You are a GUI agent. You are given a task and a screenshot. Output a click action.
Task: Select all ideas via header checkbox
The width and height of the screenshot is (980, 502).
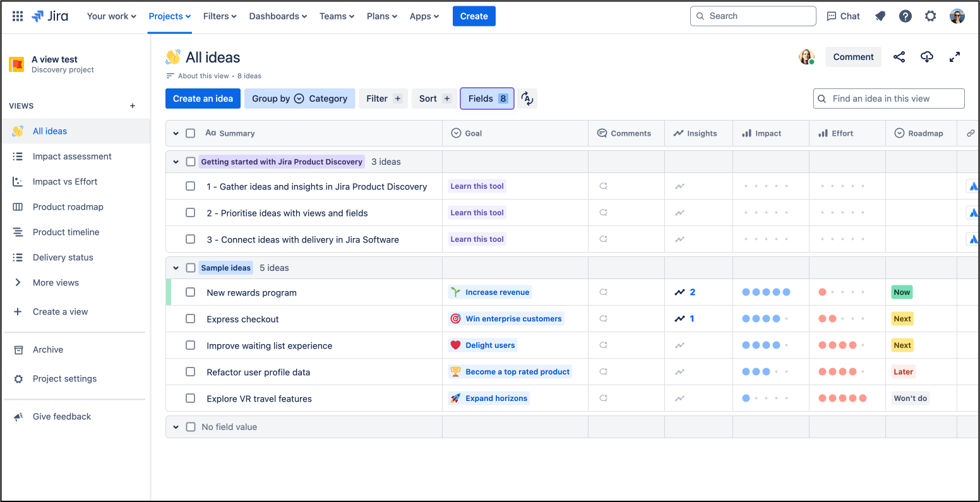point(190,133)
